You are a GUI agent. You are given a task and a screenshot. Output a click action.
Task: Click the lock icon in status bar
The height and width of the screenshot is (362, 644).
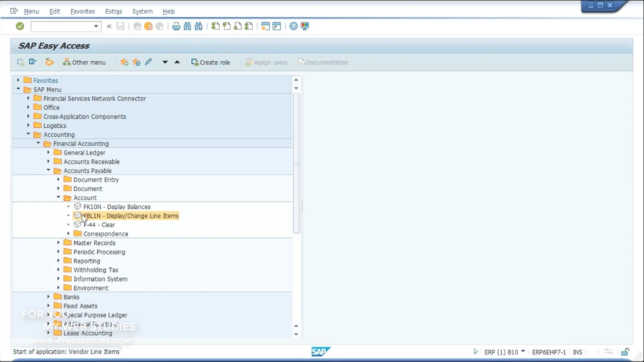click(625, 352)
